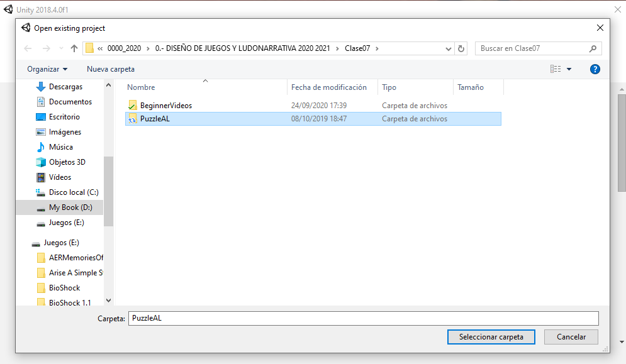626x364 pixels.
Task: Open the Descargas folder in sidebar
Action: pos(65,87)
